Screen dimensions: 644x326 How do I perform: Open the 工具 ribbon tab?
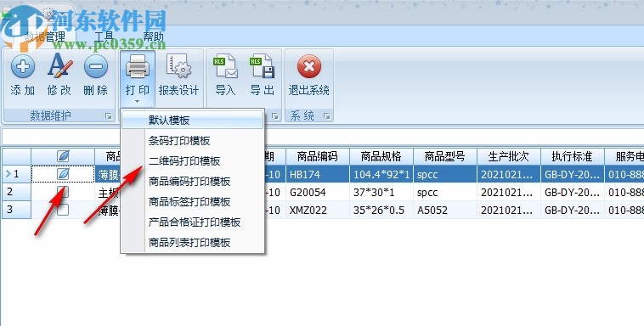pyautogui.click(x=104, y=37)
